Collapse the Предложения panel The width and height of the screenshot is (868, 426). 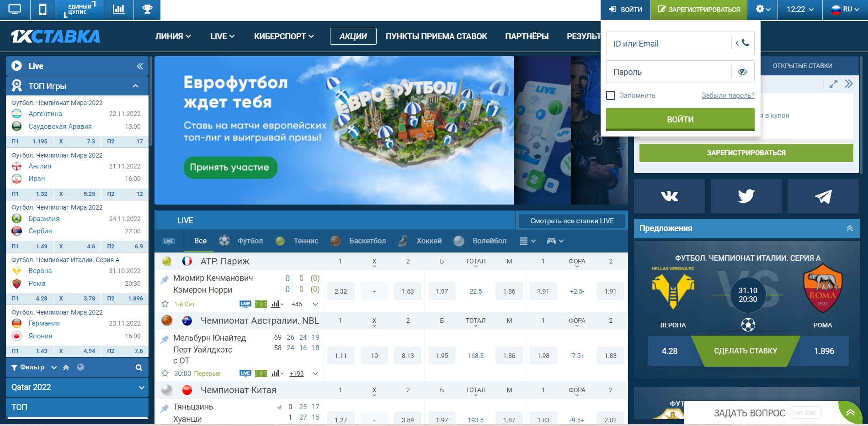tap(850, 228)
